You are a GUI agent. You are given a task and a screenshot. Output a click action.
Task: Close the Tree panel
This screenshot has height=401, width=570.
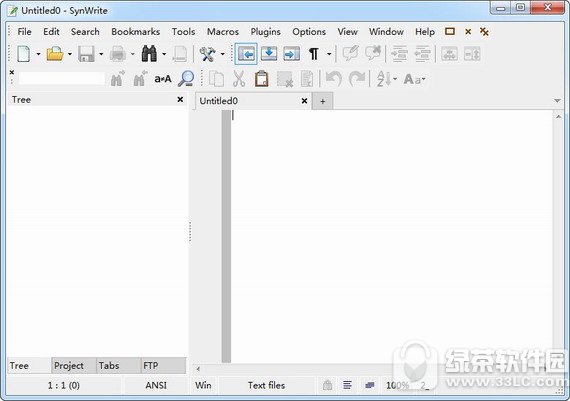coord(180,99)
